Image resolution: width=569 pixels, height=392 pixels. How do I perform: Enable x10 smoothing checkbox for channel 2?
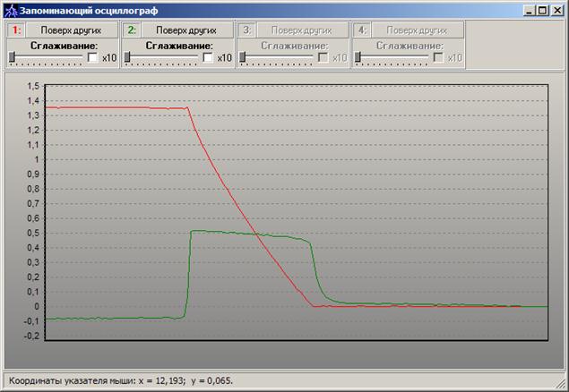click(x=208, y=57)
